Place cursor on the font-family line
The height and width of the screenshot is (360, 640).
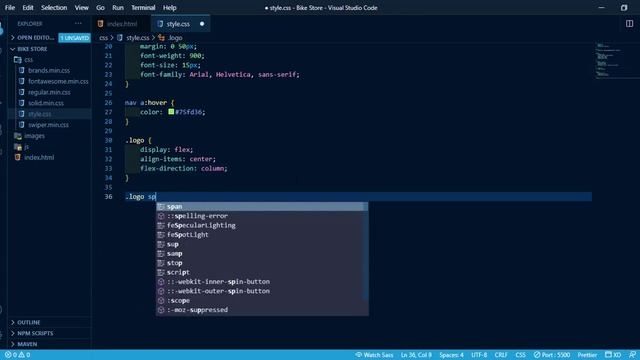(220, 75)
